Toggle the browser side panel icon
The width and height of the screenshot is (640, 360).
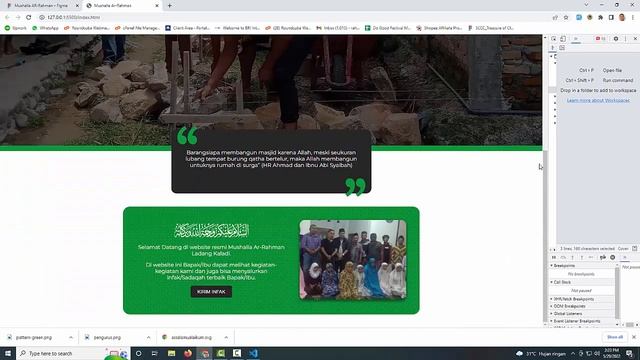tap(611, 18)
